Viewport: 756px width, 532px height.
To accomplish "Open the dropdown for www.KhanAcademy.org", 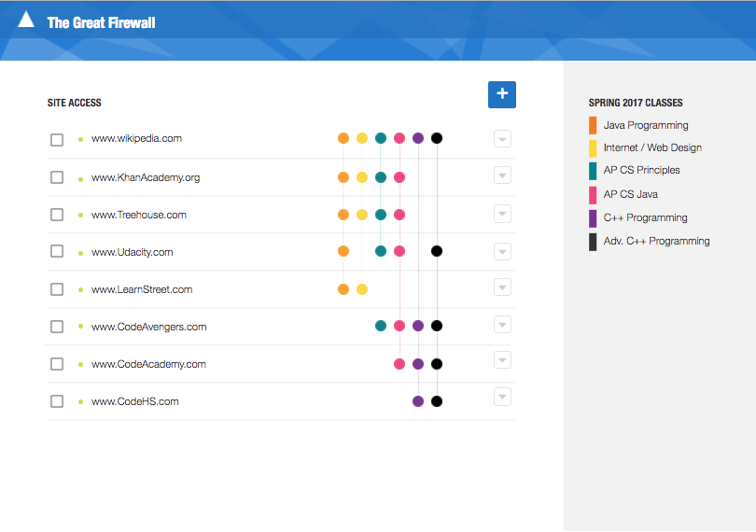I will coord(502,175).
